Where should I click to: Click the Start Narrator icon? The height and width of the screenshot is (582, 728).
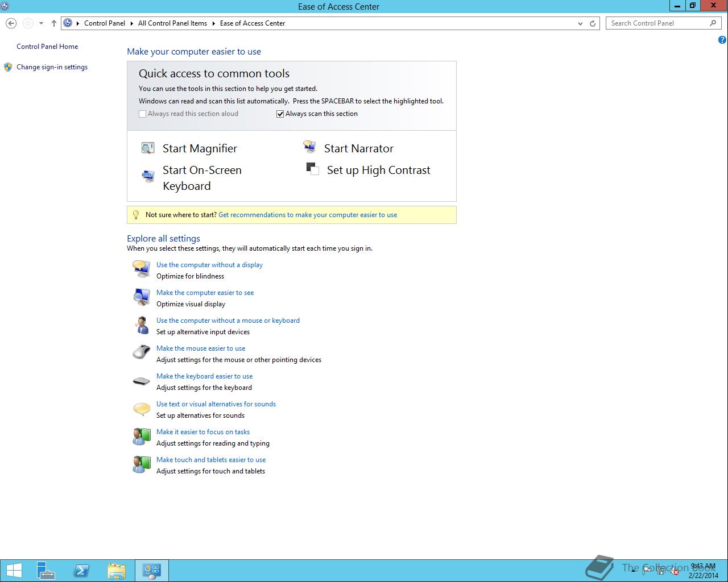click(309, 147)
